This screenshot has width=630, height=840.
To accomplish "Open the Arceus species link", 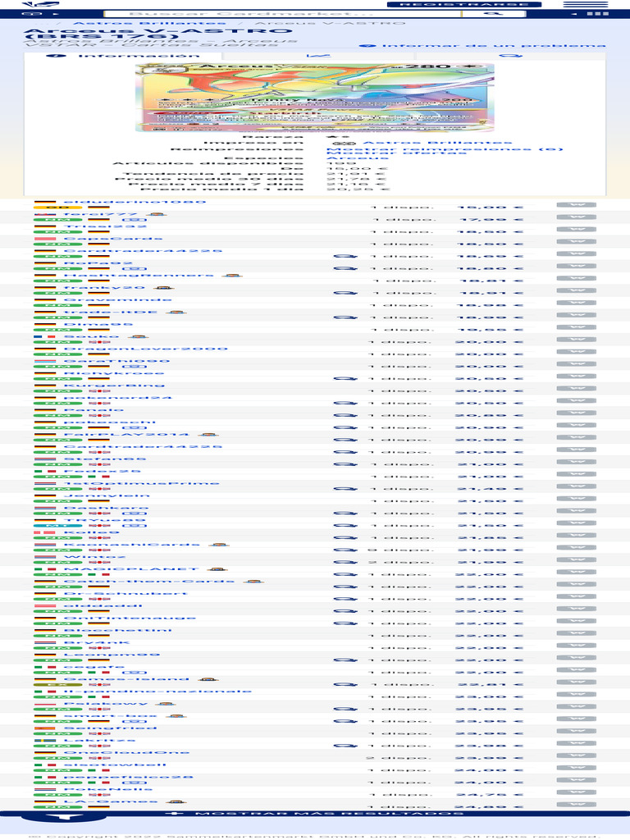I will click(x=358, y=158).
